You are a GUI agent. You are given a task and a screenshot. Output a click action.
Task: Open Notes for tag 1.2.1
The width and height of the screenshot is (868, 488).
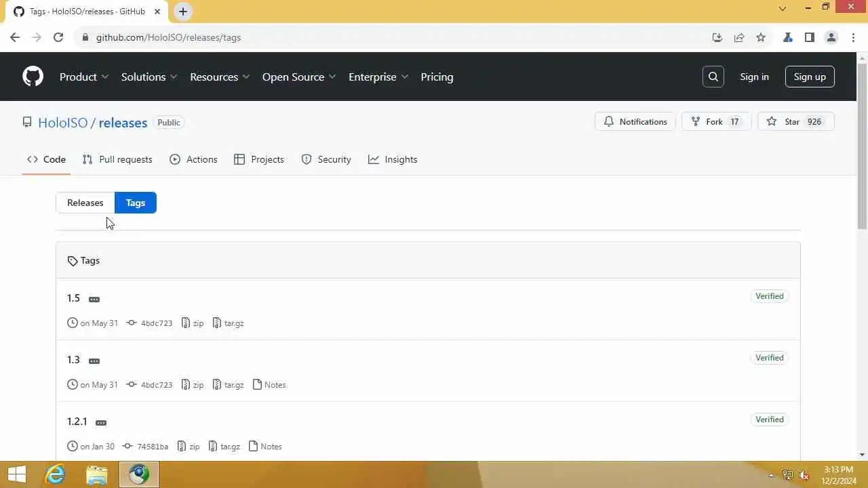[x=265, y=447]
